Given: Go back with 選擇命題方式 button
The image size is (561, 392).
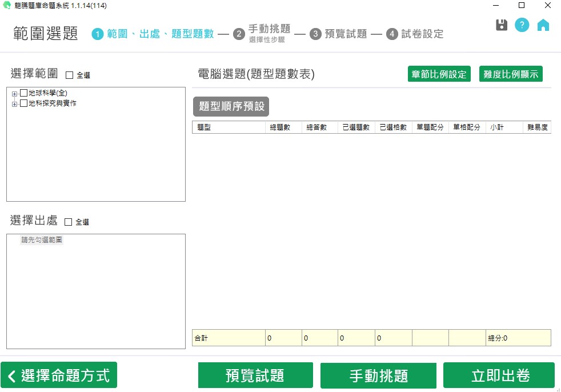Looking at the screenshot, I should pyautogui.click(x=59, y=375).
